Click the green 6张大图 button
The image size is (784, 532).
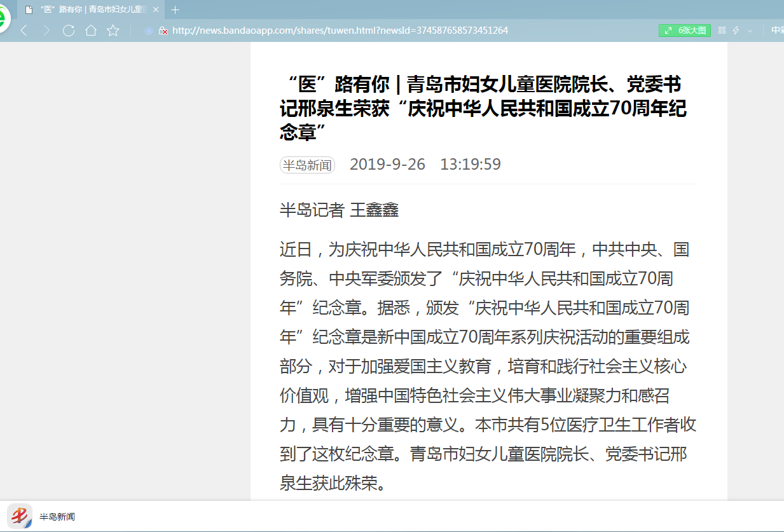tap(684, 31)
